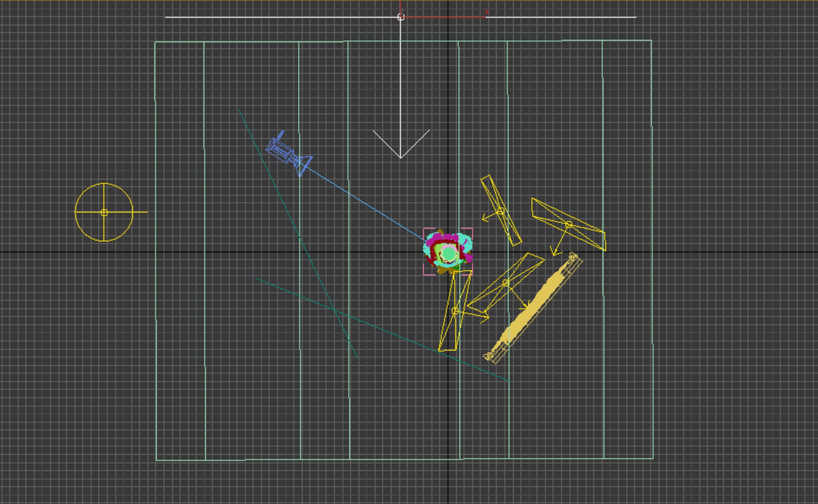Select the white square node atop arrow
Screen dimensions: 818x504
tap(401, 17)
